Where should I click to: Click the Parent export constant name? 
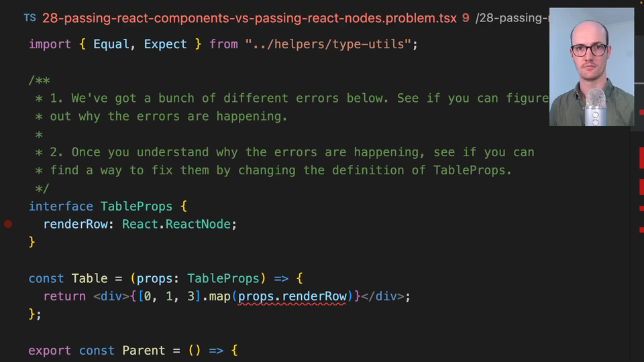pos(143,351)
